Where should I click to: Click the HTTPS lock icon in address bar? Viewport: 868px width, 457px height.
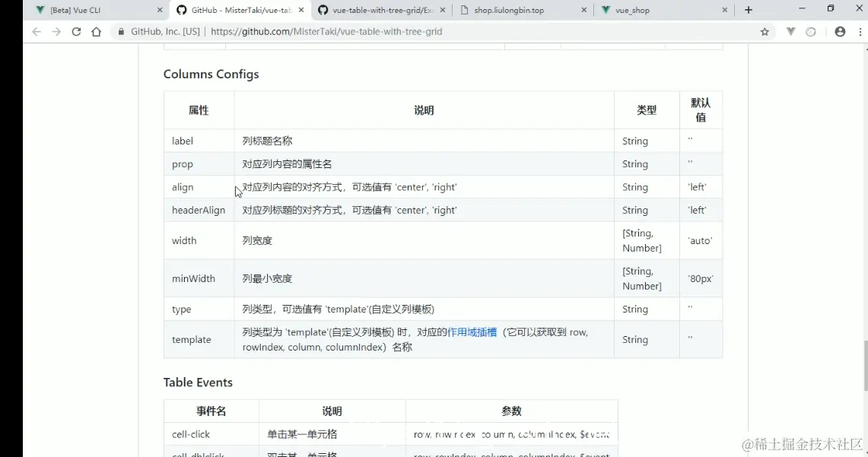coord(122,31)
